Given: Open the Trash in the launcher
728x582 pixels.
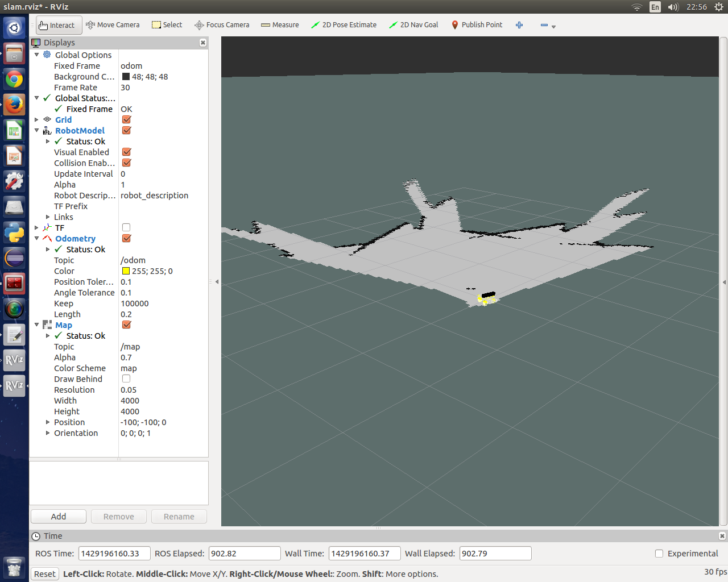Looking at the screenshot, I should [14, 567].
